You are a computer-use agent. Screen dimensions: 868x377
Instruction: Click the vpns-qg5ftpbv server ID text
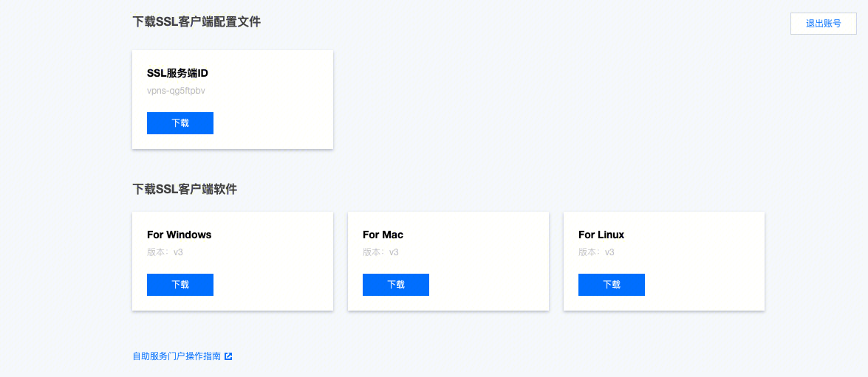point(176,91)
